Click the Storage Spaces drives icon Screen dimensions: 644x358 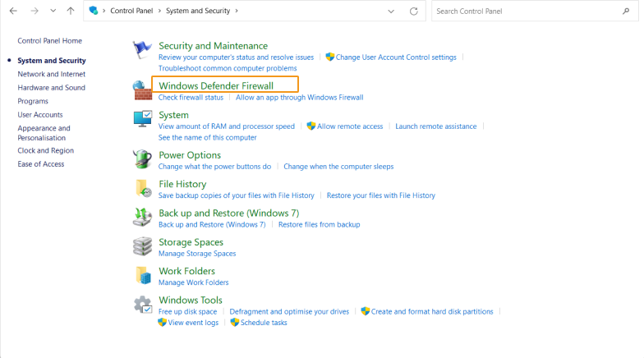point(143,246)
